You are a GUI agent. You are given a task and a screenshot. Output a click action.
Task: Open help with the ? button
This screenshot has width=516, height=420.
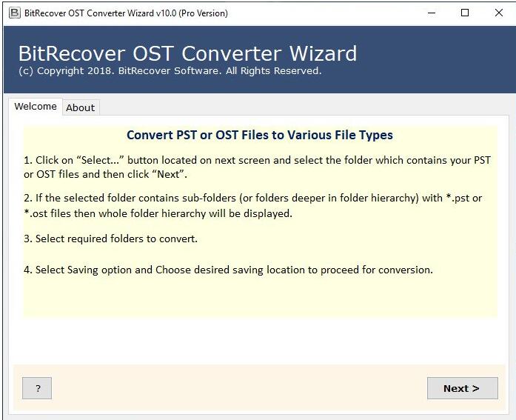pyautogui.click(x=37, y=388)
